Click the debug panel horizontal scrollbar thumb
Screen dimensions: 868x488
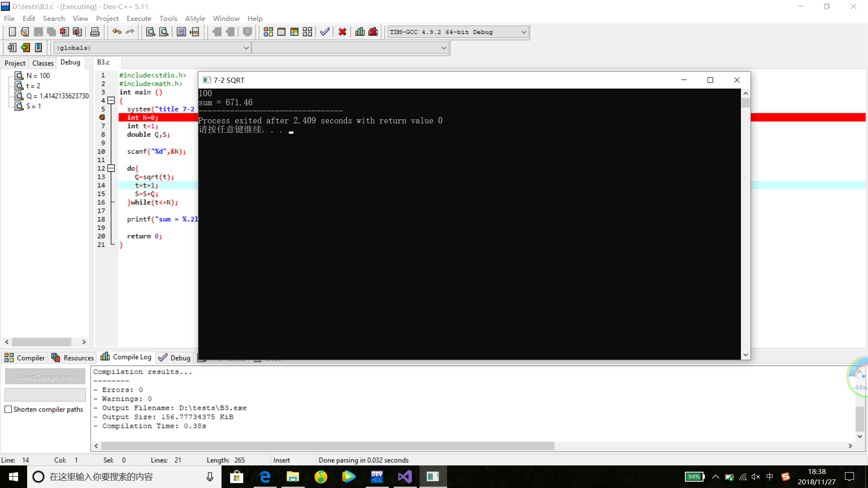tap(42, 342)
